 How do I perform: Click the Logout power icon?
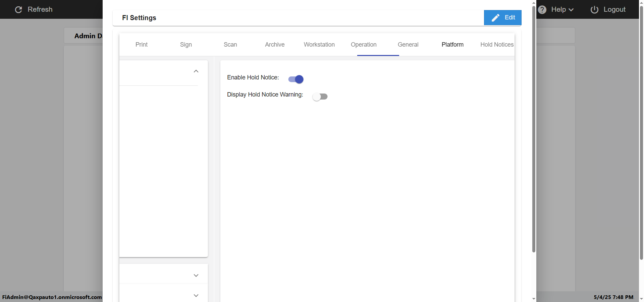point(594,10)
